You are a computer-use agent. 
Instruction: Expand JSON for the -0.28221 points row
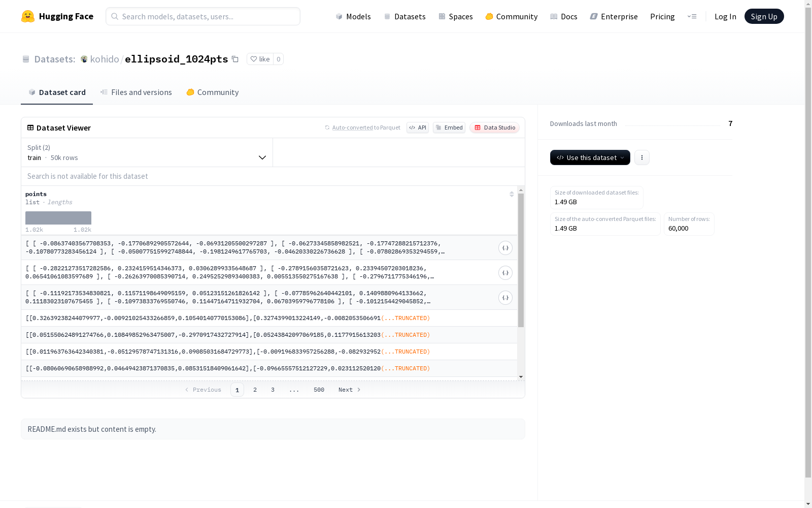coord(505,273)
